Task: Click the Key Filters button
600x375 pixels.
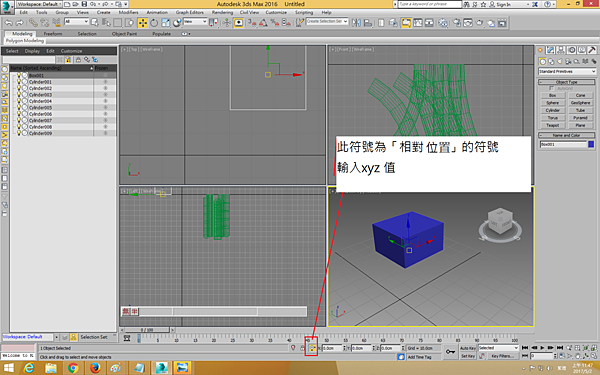Action: point(503,356)
